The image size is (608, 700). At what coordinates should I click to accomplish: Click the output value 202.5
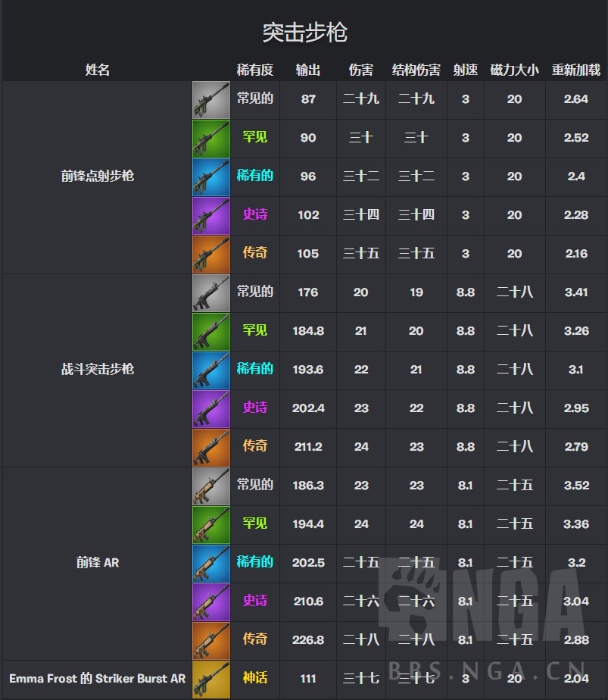pyautogui.click(x=308, y=562)
